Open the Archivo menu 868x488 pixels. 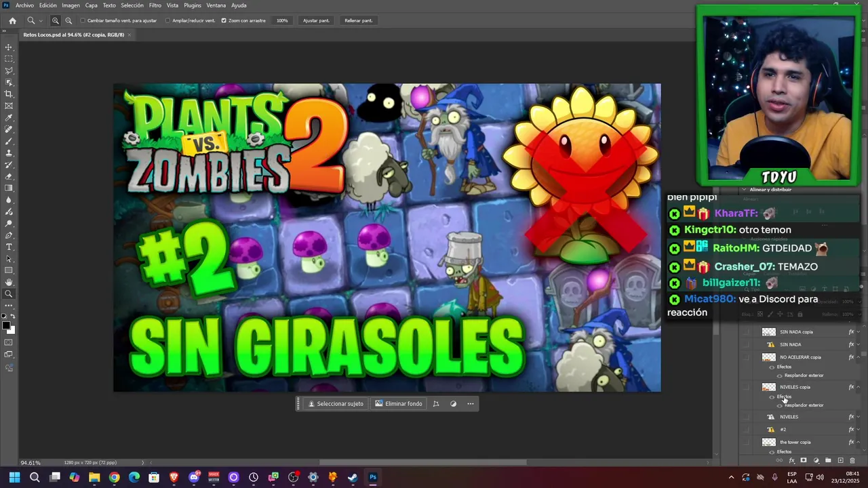point(24,5)
